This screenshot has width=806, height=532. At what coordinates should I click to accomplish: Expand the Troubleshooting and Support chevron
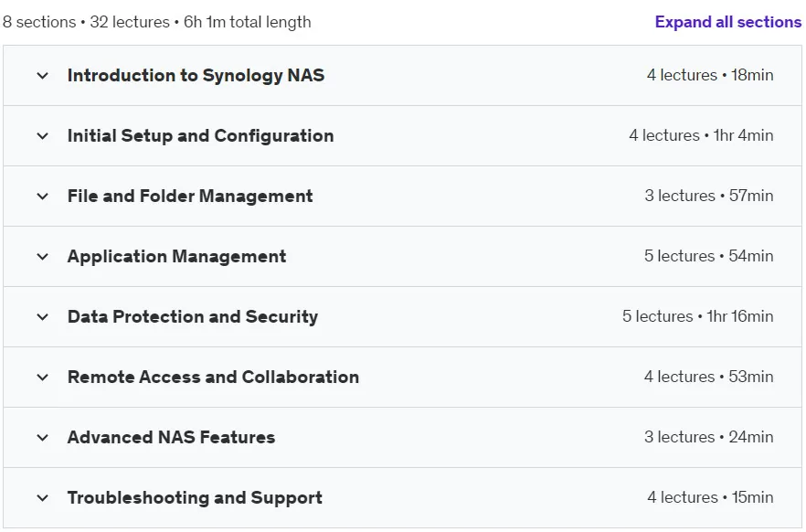pos(43,498)
